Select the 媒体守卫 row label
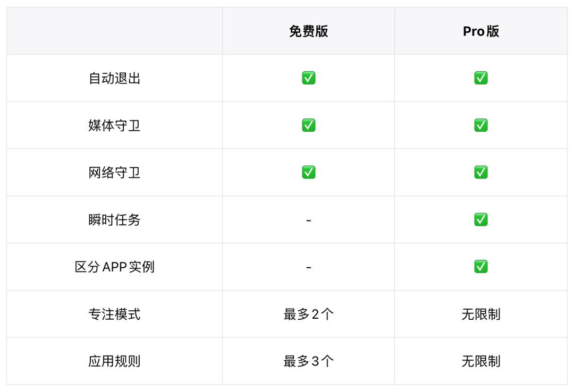The height and width of the screenshot is (392, 574). tap(114, 125)
